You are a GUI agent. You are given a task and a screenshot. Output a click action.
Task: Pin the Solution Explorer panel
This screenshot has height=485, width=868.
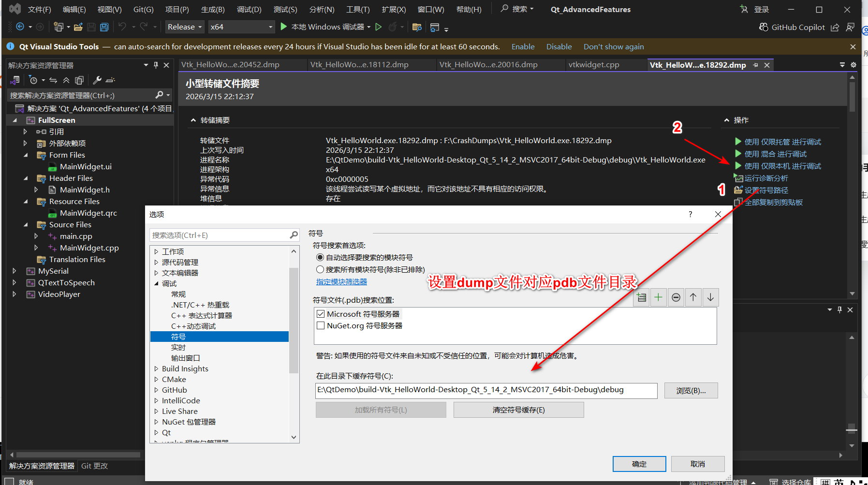pos(156,65)
